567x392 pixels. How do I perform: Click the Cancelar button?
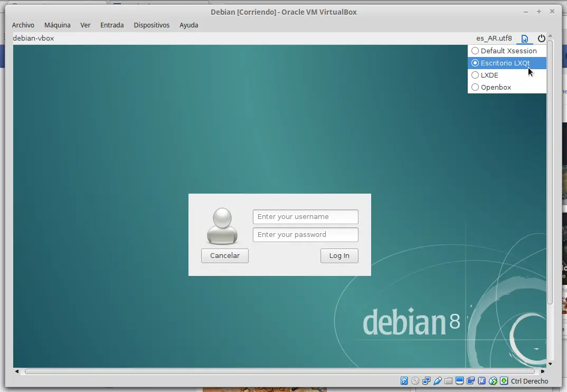point(225,256)
